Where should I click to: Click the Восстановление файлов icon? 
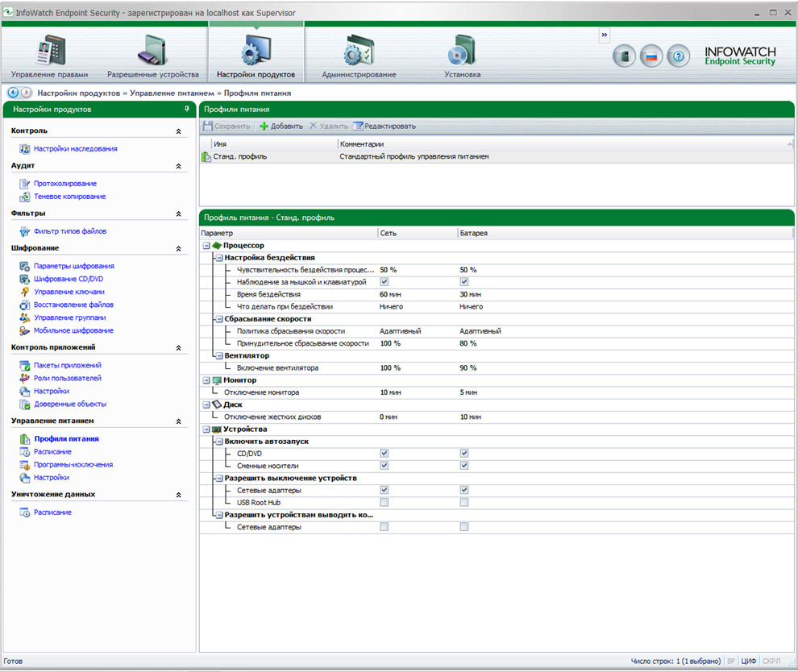tap(24, 305)
